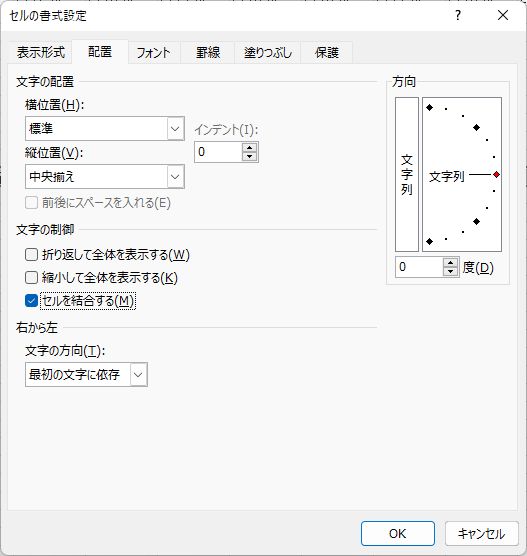The image size is (527, 556).
Task: Enable 縮小して全体を表示する checkbox
Action: tap(32, 278)
